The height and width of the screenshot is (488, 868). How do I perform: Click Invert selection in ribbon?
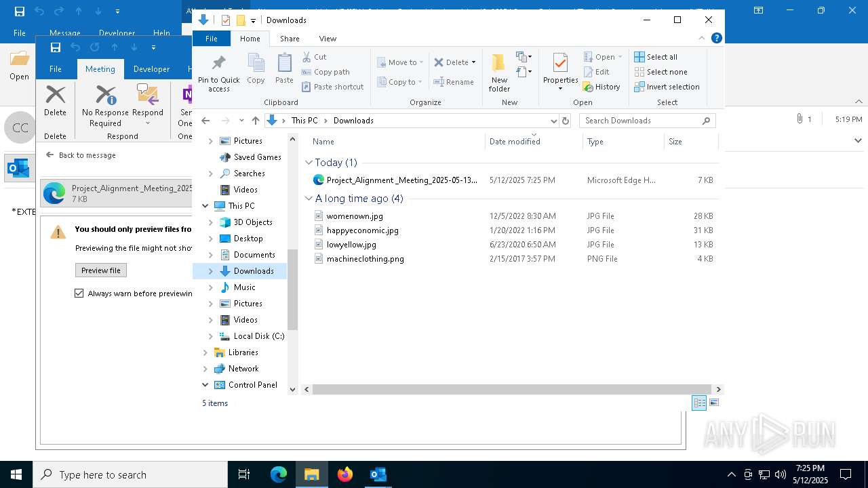point(667,87)
